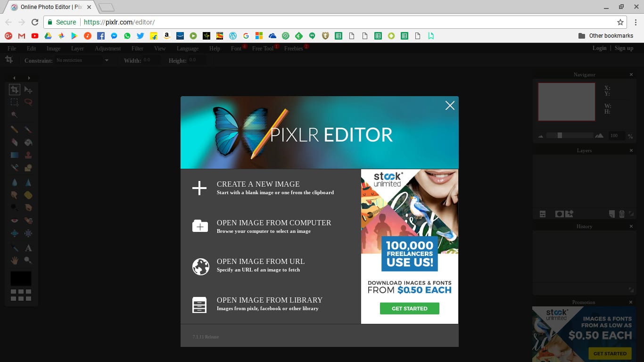Select the Brush tool
This screenshot has width=644, height=362.
(x=28, y=129)
